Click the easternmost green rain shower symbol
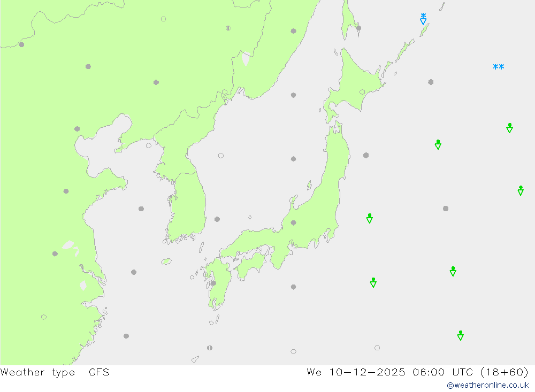Image resolution: width=535 pixels, height=392 pixels. point(521,190)
